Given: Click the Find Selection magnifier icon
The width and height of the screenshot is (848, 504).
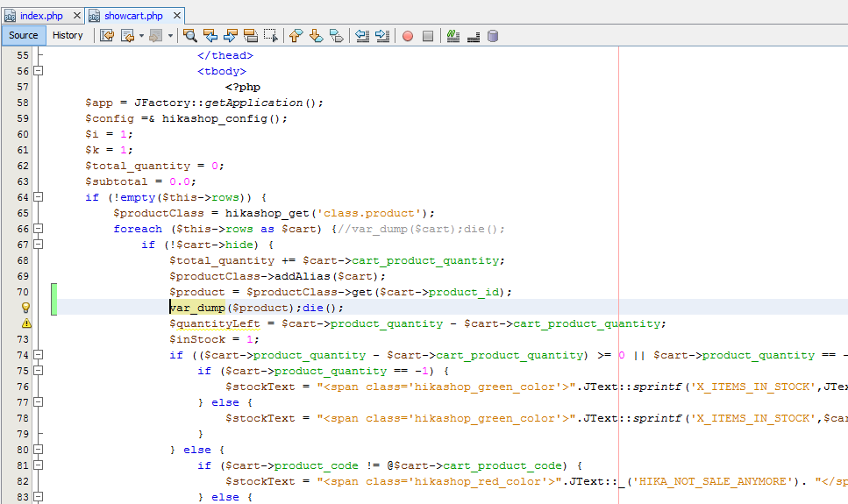Looking at the screenshot, I should pyautogui.click(x=189, y=36).
